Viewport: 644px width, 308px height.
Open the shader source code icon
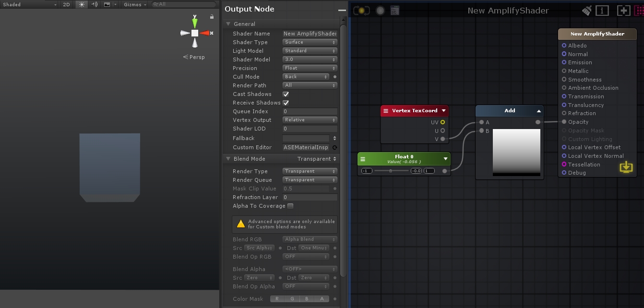[395, 10]
